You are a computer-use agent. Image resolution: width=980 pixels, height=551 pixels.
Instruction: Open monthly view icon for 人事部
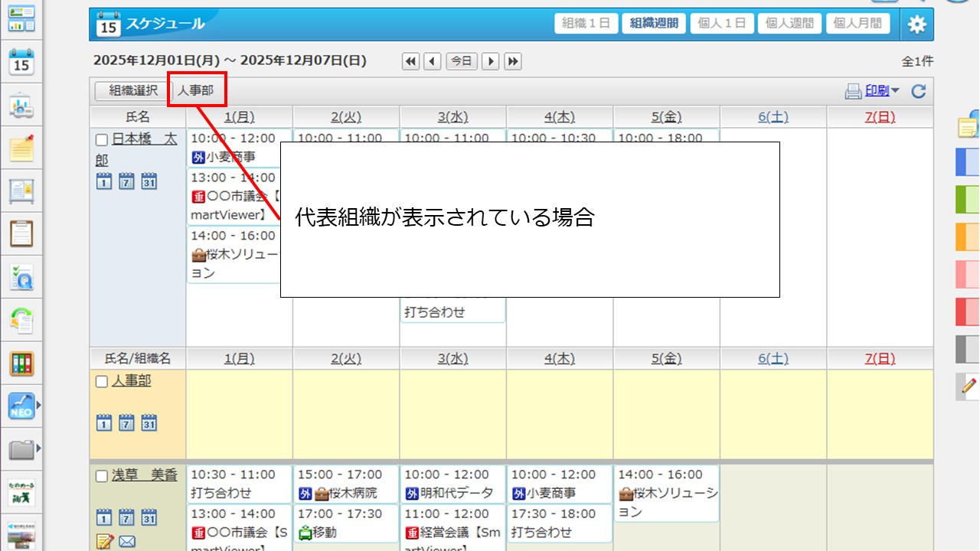pyautogui.click(x=149, y=422)
